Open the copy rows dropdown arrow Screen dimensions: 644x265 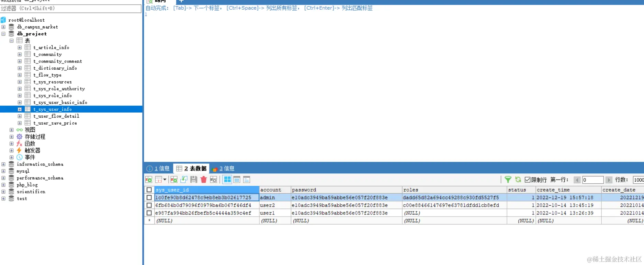(x=165, y=180)
